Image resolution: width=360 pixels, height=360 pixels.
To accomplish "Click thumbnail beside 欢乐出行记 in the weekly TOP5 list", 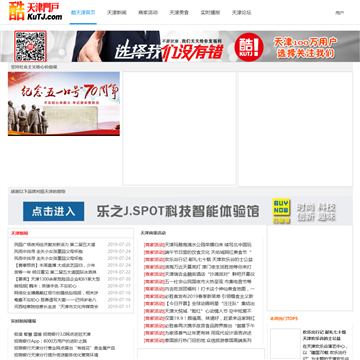I will click(x=285, y=344).
